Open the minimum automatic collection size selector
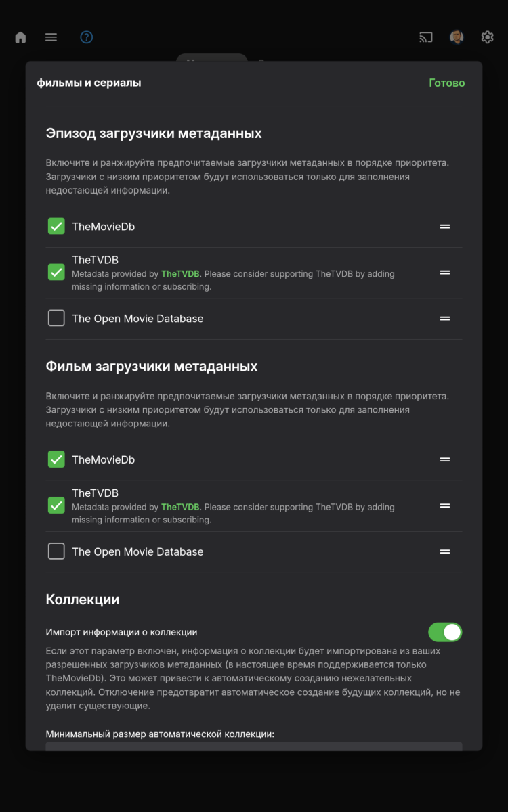Image resolution: width=508 pixels, height=812 pixels. (254, 747)
